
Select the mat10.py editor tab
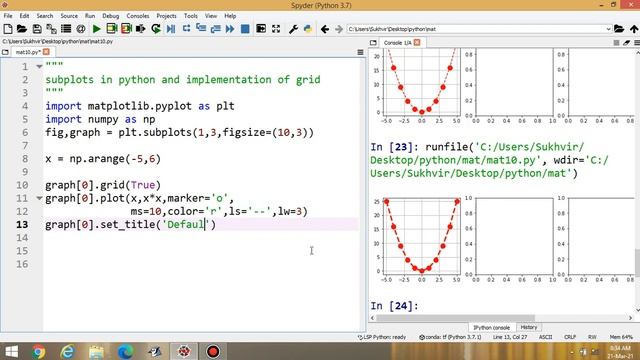pyautogui.click(x=28, y=52)
